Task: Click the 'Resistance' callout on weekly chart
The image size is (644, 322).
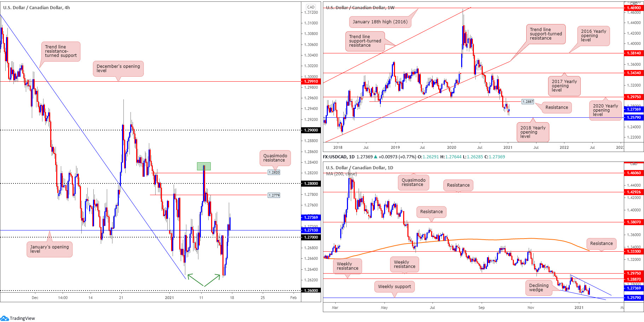Action: tap(557, 107)
